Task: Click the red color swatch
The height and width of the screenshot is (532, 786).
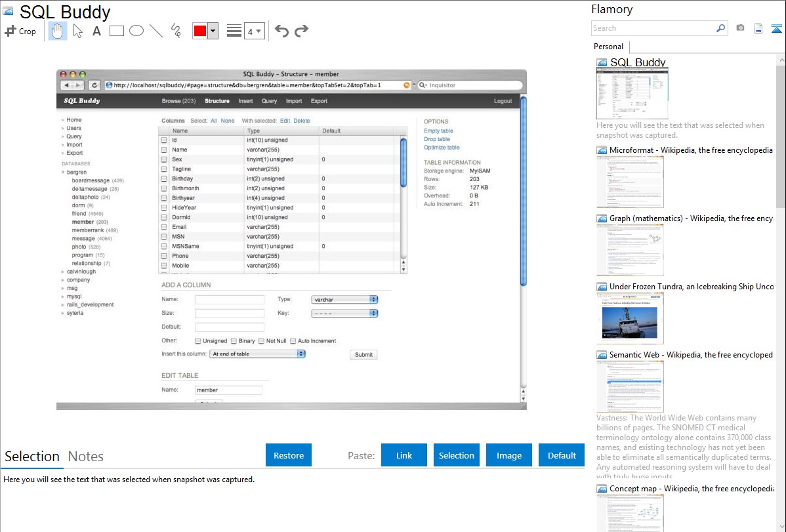Action: coord(200,31)
